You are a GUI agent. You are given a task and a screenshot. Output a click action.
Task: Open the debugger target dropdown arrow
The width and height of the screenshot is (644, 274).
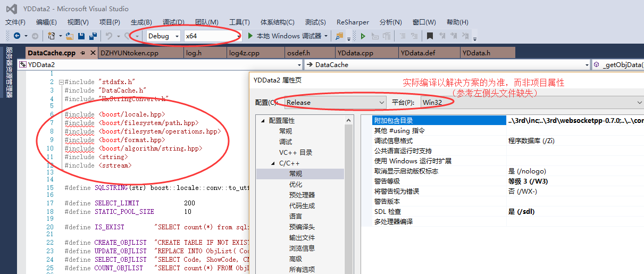click(x=325, y=36)
